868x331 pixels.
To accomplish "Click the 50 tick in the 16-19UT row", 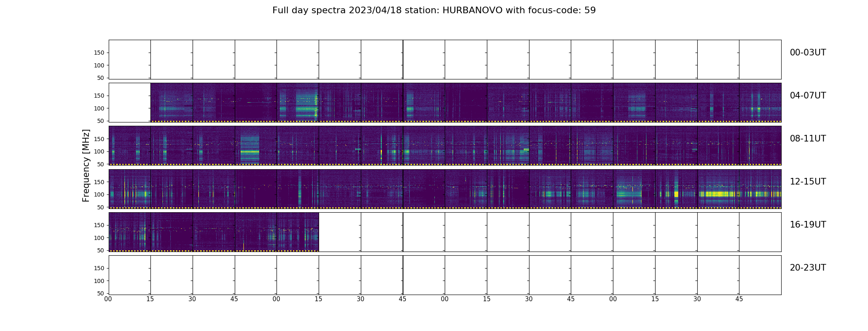I will tap(101, 250).
